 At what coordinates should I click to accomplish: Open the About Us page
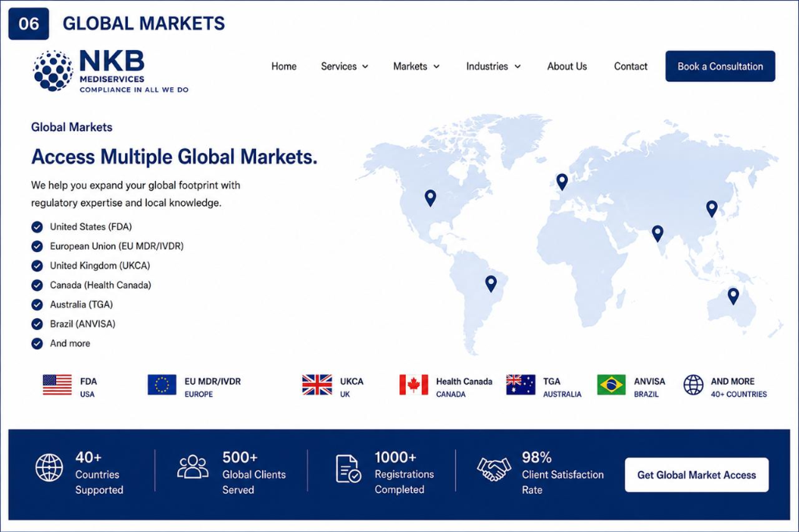click(567, 66)
